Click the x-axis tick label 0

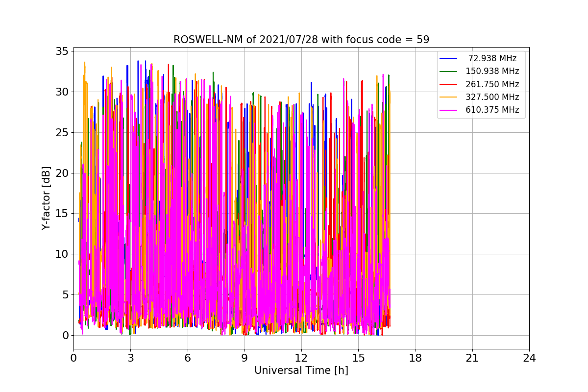coord(73,358)
